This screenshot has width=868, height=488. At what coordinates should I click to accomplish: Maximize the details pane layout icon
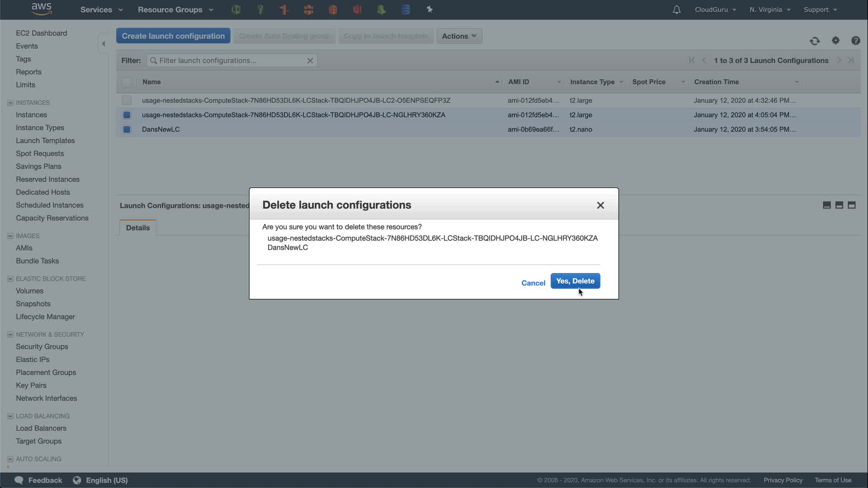coord(852,205)
